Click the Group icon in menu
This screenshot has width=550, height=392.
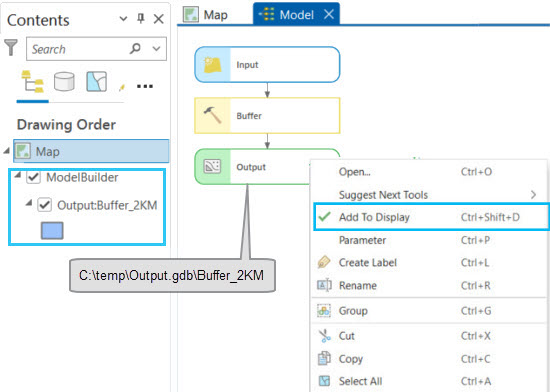tap(324, 311)
